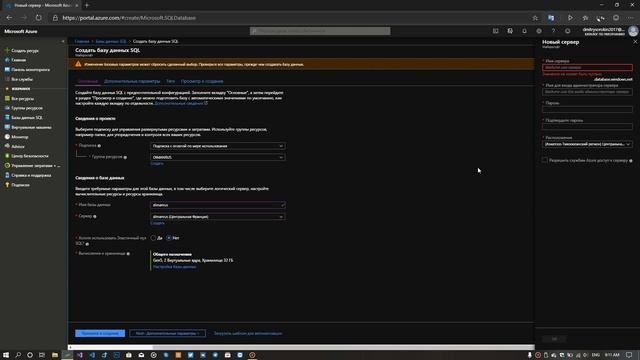Expand the Подписка (Subscription) dropdown
This screenshot has height=360, width=640.
coord(218,146)
